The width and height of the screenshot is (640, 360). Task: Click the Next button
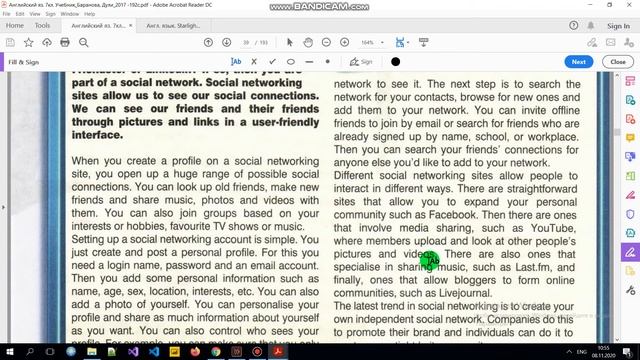579,62
